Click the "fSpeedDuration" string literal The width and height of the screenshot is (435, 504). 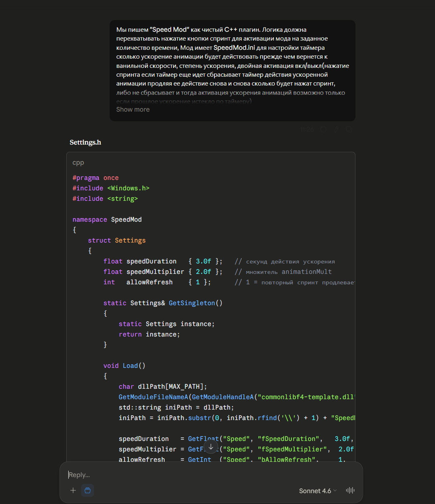click(x=288, y=439)
